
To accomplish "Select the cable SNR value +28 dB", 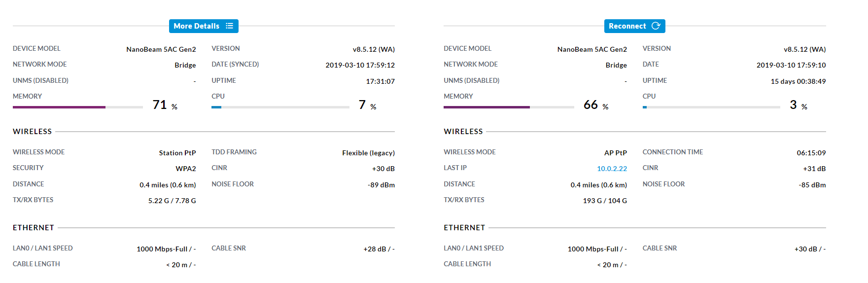I will tap(375, 249).
